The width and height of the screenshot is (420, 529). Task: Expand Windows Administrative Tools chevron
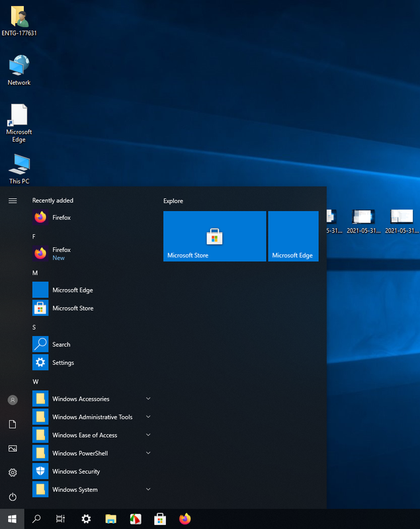[x=148, y=417]
